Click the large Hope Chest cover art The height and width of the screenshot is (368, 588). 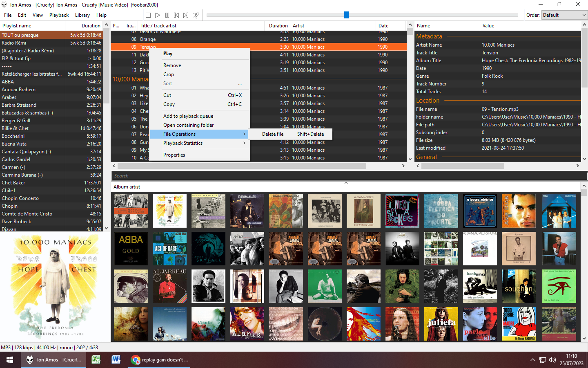click(x=55, y=287)
